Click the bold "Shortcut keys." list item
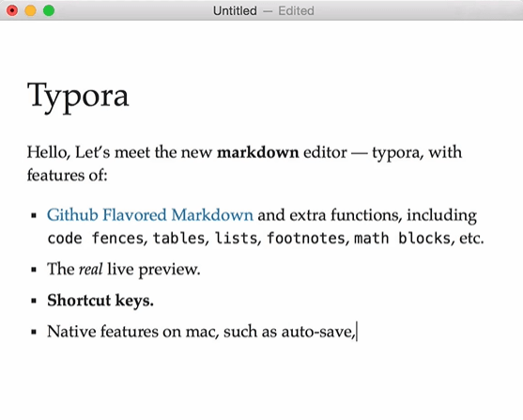 tap(100, 300)
